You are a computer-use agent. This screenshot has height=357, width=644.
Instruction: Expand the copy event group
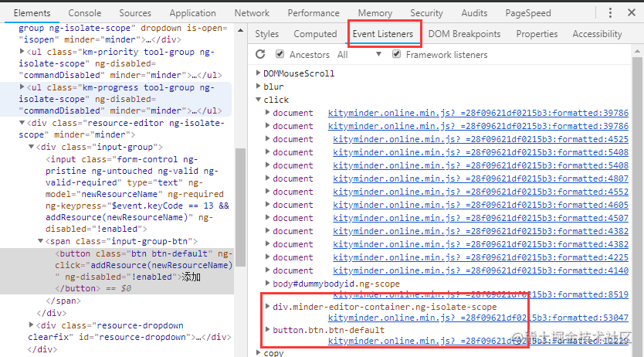[258, 352]
